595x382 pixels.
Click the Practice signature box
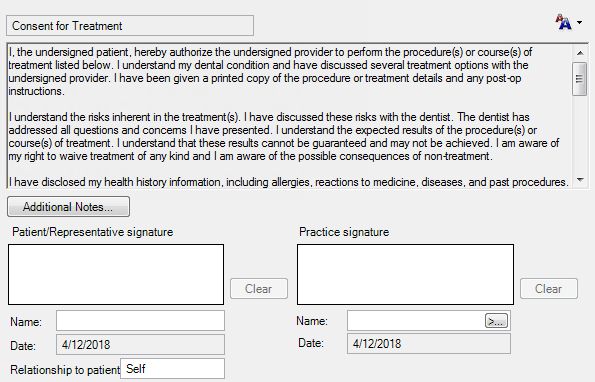(405, 274)
